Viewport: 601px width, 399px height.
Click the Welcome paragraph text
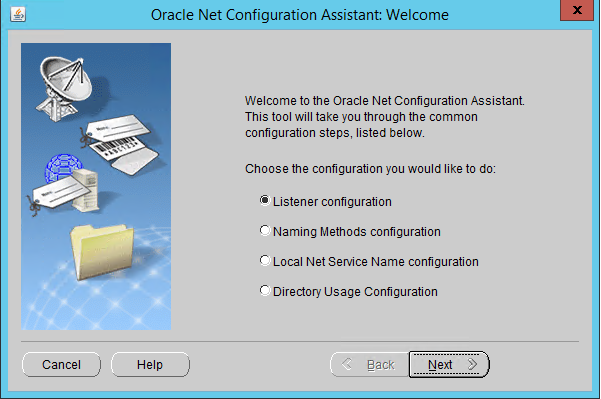click(384, 117)
